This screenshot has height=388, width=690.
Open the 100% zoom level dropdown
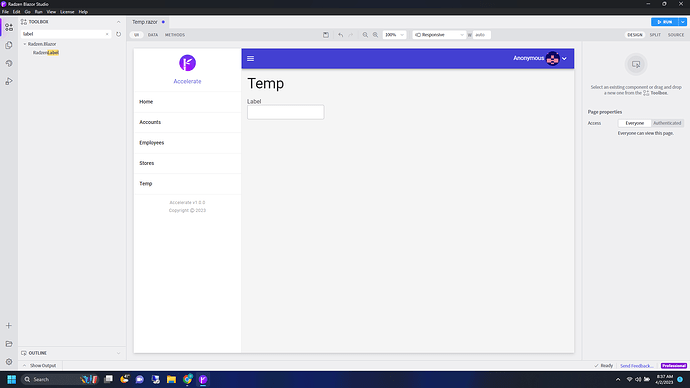click(394, 35)
